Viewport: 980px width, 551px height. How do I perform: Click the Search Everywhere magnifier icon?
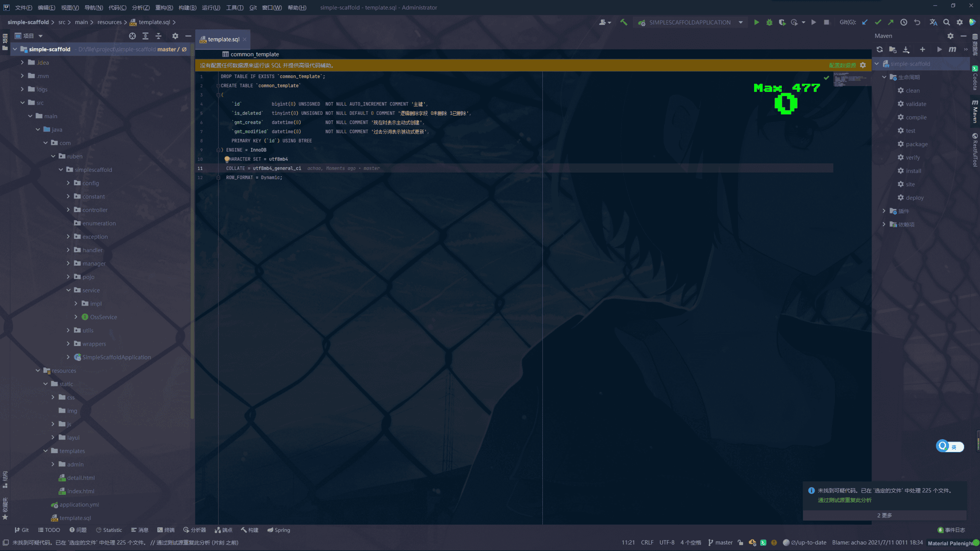(x=946, y=22)
